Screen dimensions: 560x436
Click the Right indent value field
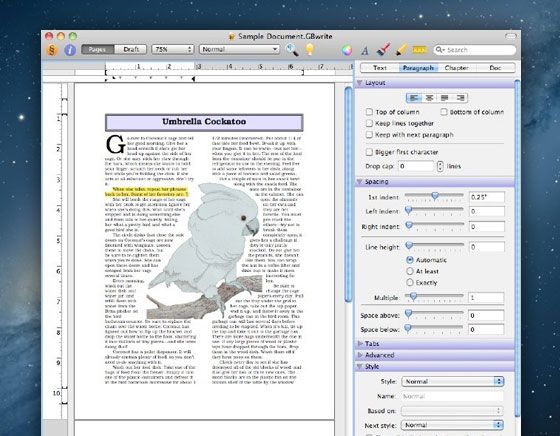(487, 226)
